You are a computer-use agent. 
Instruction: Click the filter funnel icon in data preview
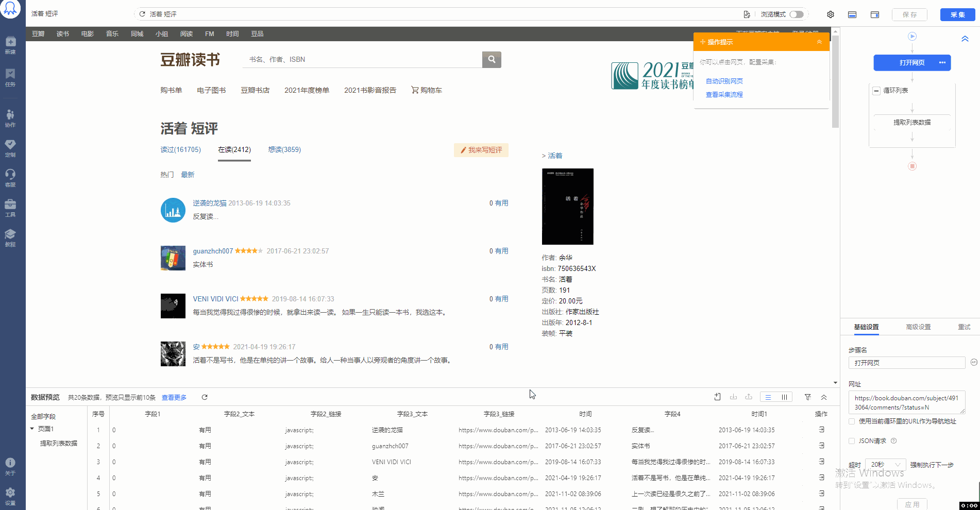(808, 397)
